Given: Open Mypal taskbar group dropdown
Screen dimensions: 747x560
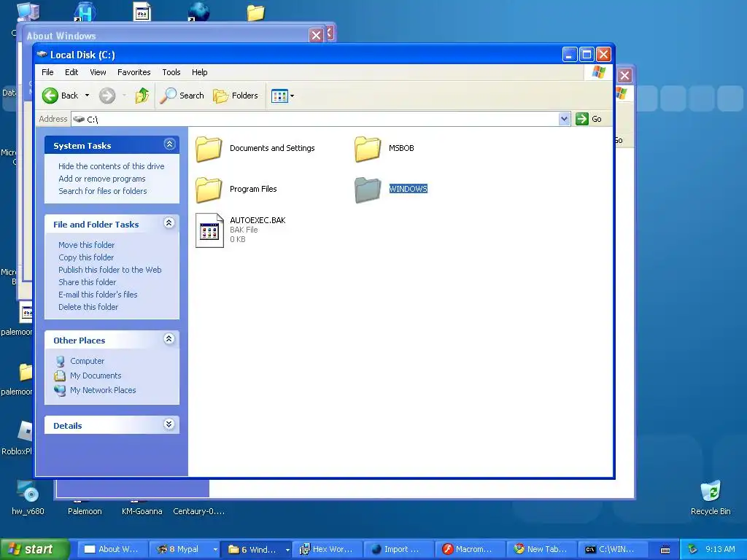Looking at the screenshot, I should (x=215, y=550).
